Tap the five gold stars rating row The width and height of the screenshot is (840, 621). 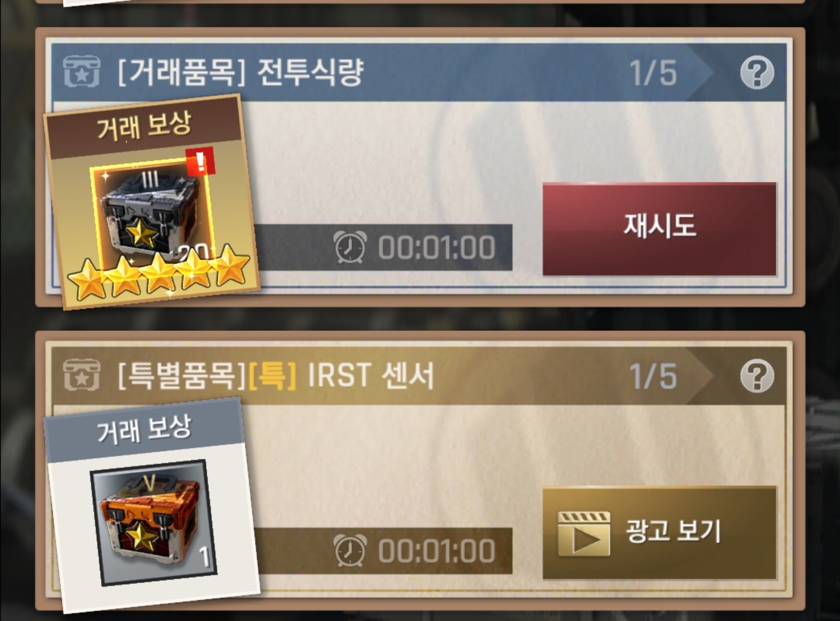point(159,273)
